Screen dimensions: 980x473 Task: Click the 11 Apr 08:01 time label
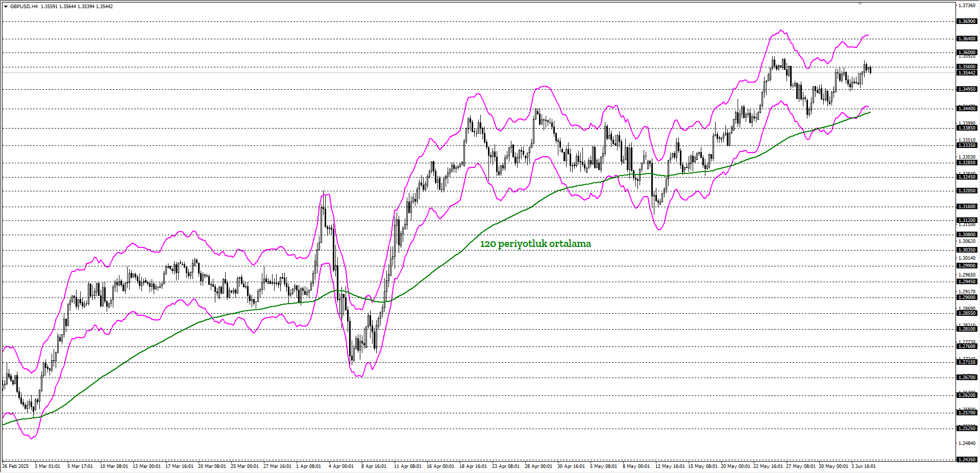(408, 466)
